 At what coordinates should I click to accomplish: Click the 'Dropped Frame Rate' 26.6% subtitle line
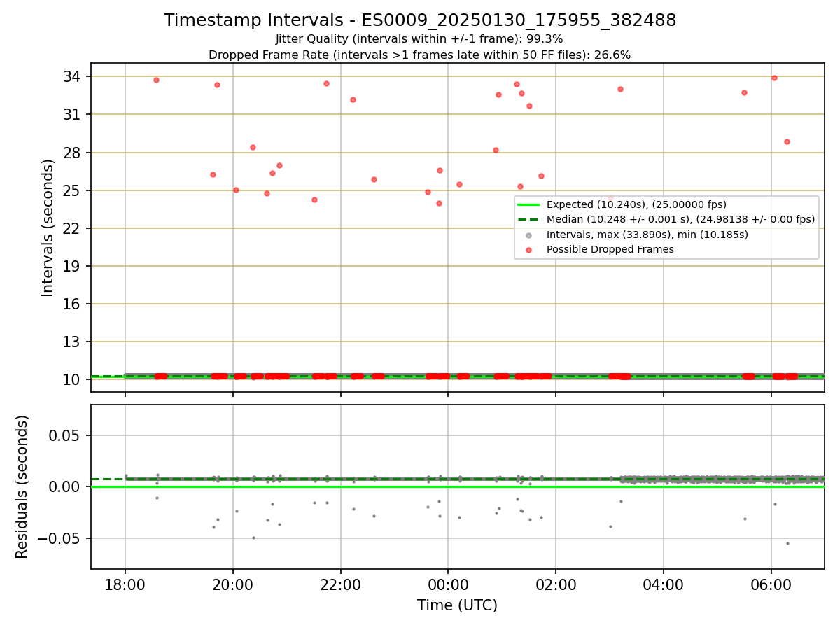(419, 55)
